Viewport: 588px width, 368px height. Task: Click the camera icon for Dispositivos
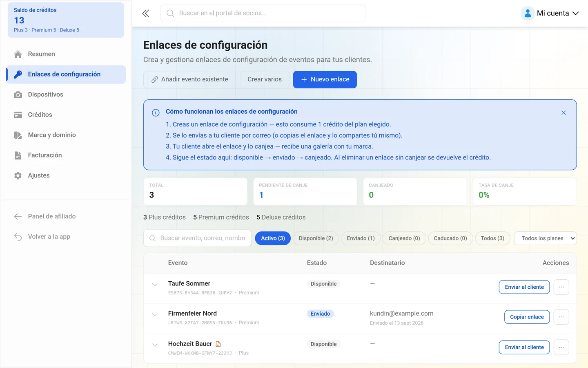pos(18,95)
